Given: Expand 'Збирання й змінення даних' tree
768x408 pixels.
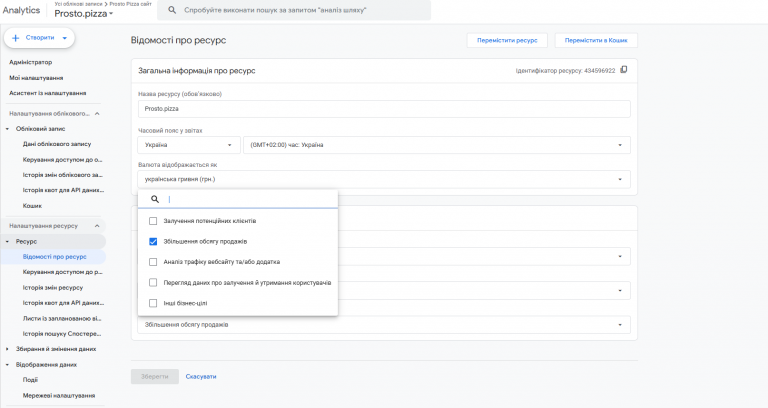Looking at the screenshot, I should (8, 349).
